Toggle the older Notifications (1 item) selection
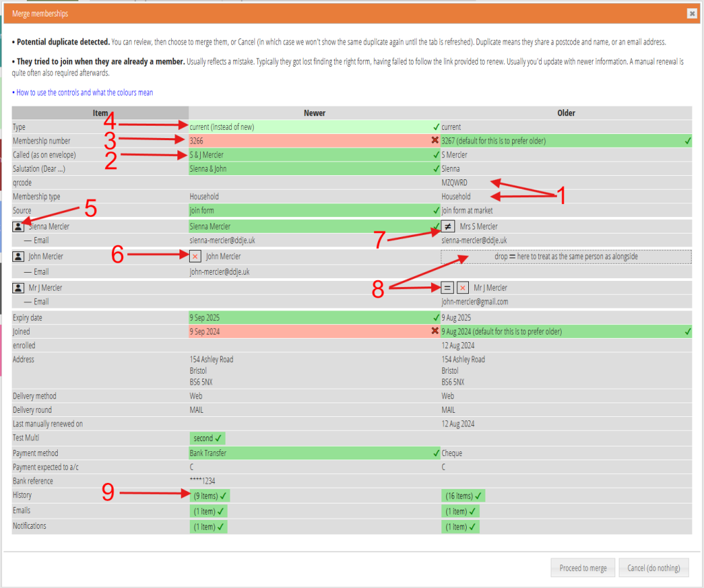Image resolution: width=704 pixels, height=588 pixels. tap(461, 527)
